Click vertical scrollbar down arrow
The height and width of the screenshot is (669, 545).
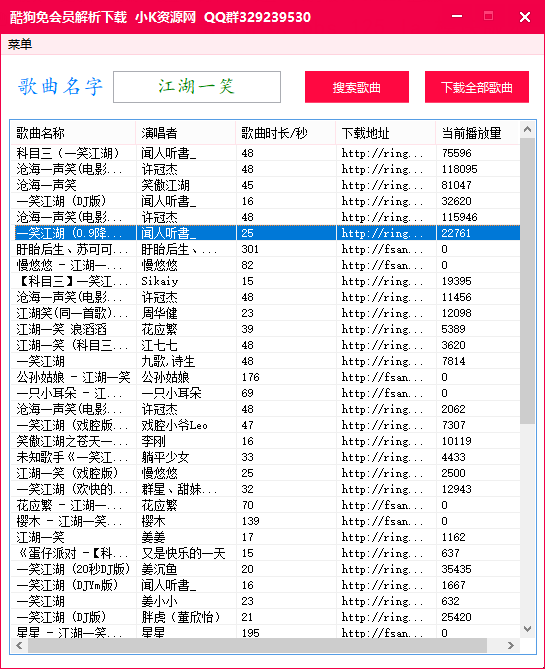click(x=528, y=629)
